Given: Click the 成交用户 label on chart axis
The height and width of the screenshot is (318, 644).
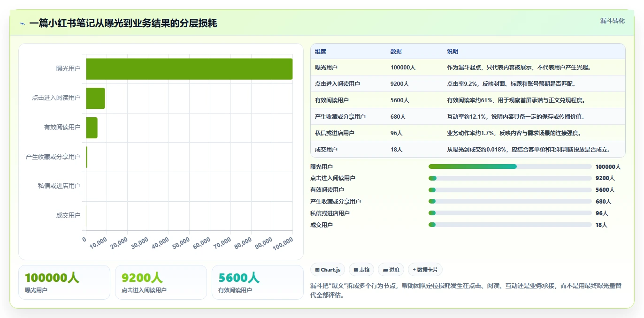Looking at the screenshot, I should coord(68,215).
